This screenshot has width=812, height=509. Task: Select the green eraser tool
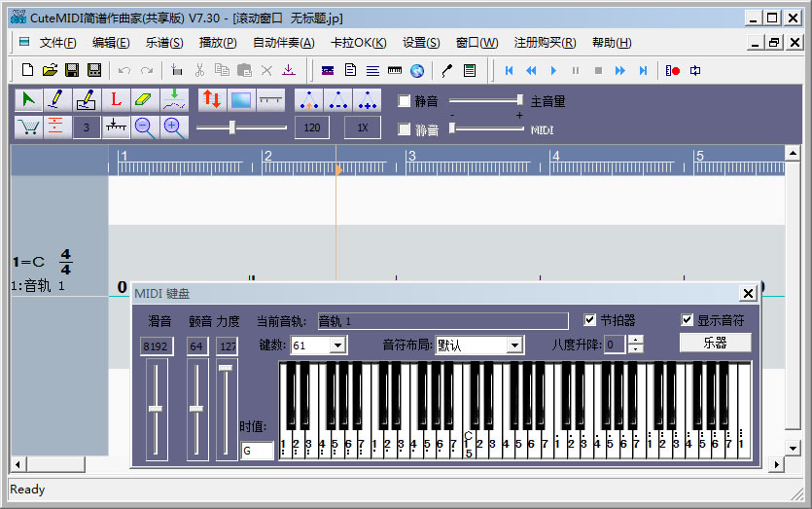(x=145, y=100)
